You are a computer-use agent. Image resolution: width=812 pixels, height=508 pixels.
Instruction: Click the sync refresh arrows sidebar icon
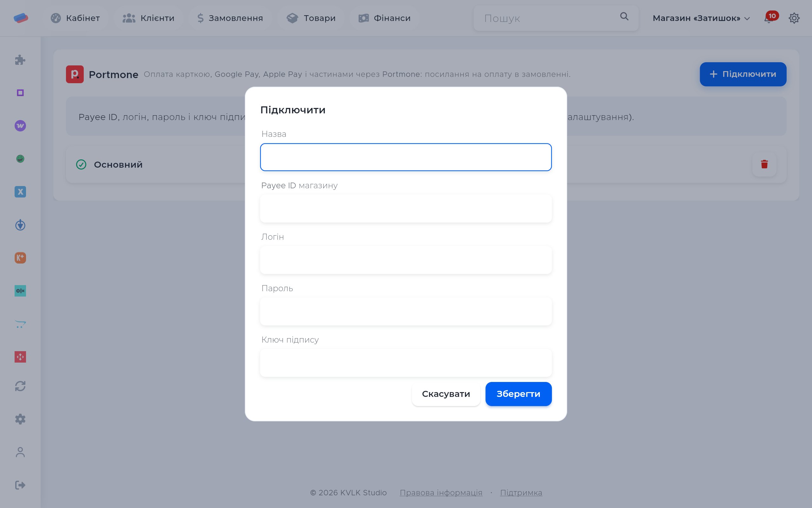[20, 386]
